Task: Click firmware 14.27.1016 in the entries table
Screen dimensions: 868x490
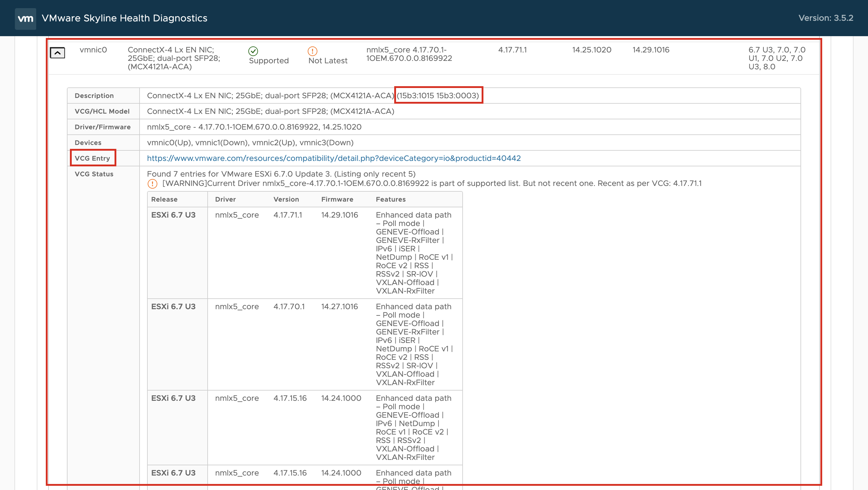Action: pyautogui.click(x=339, y=307)
